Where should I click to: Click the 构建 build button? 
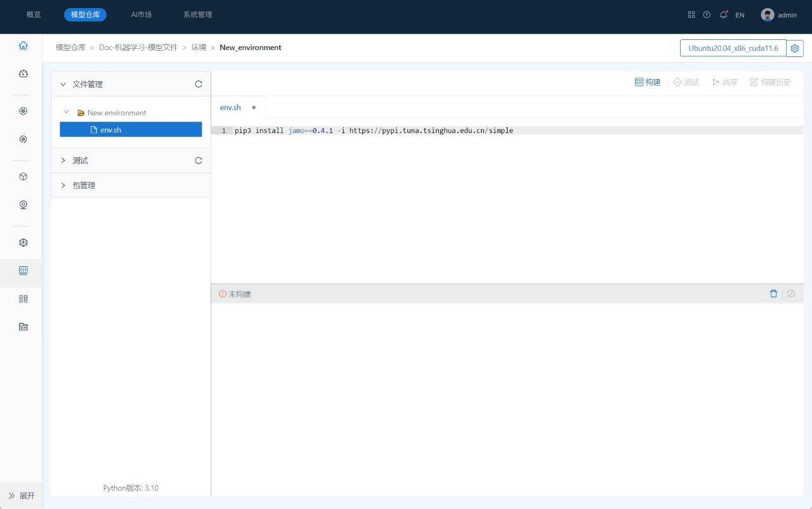(648, 82)
